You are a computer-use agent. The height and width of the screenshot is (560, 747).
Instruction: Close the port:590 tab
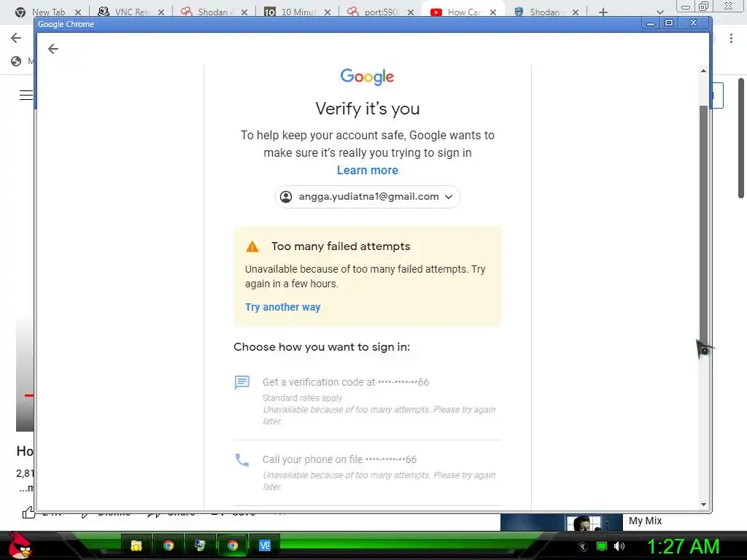(410, 12)
